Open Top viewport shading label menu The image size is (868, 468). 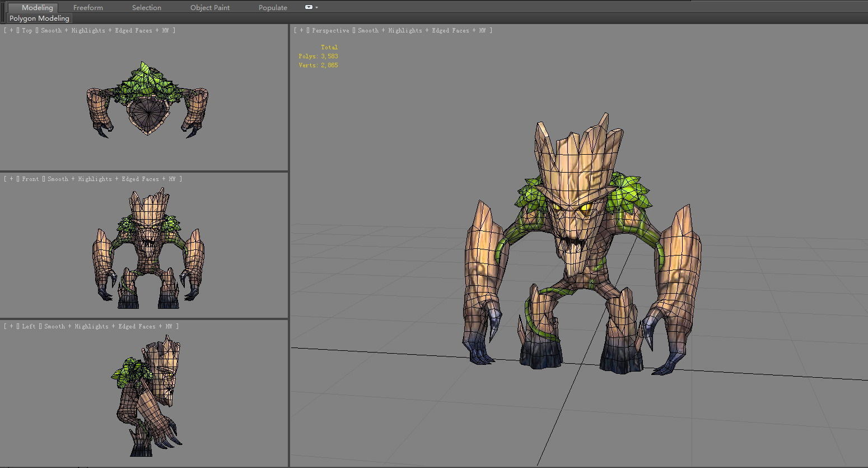pyautogui.click(x=105, y=30)
